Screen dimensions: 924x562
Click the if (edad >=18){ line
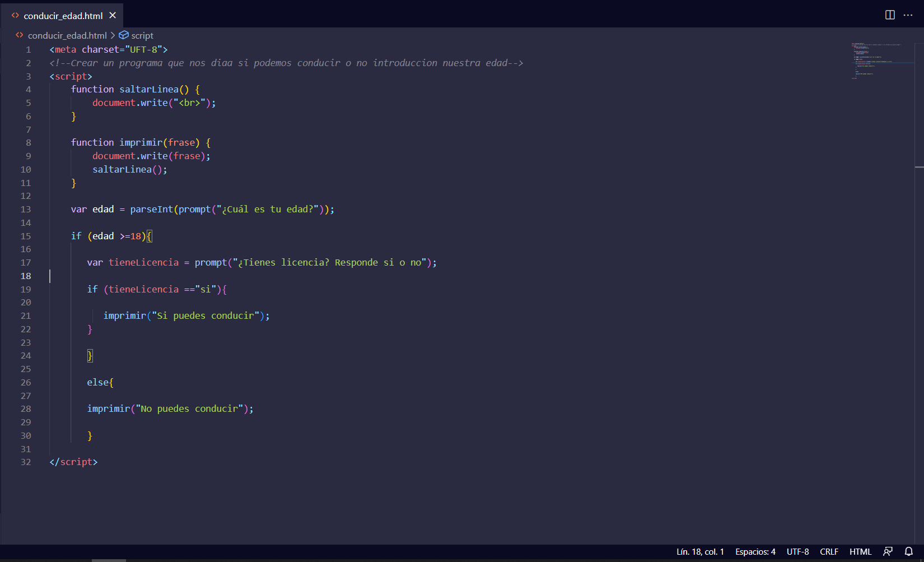pyautogui.click(x=111, y=236)
